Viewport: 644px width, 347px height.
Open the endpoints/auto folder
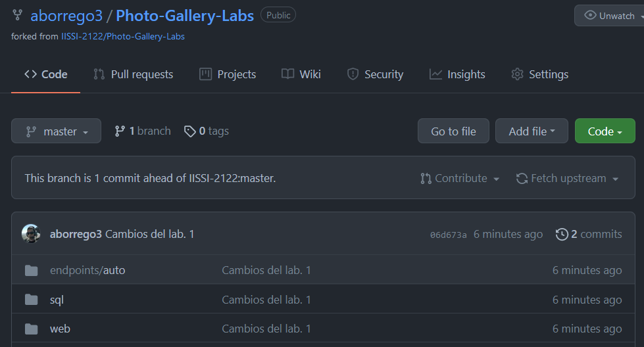[87, 270]
